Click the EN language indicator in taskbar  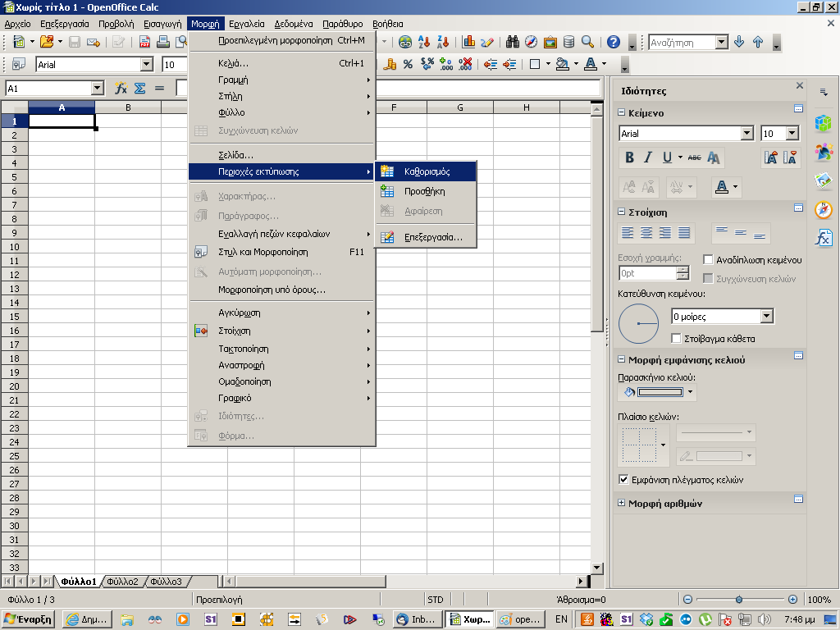coord(561,619)
